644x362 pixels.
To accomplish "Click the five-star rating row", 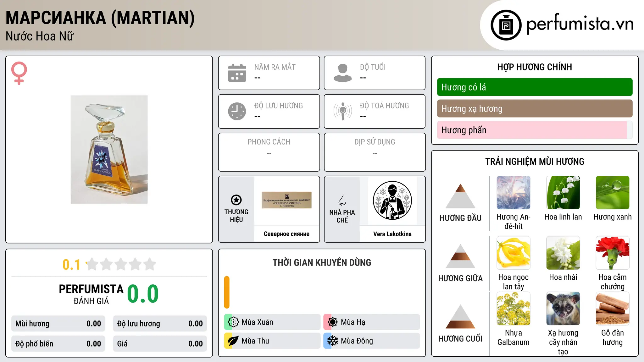I will click(121, 264).
